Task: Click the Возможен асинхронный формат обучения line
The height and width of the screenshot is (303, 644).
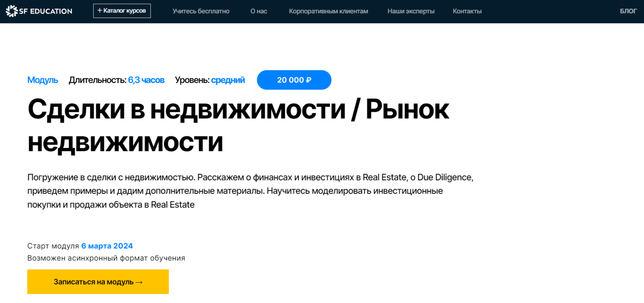Action: pos(106,258)
